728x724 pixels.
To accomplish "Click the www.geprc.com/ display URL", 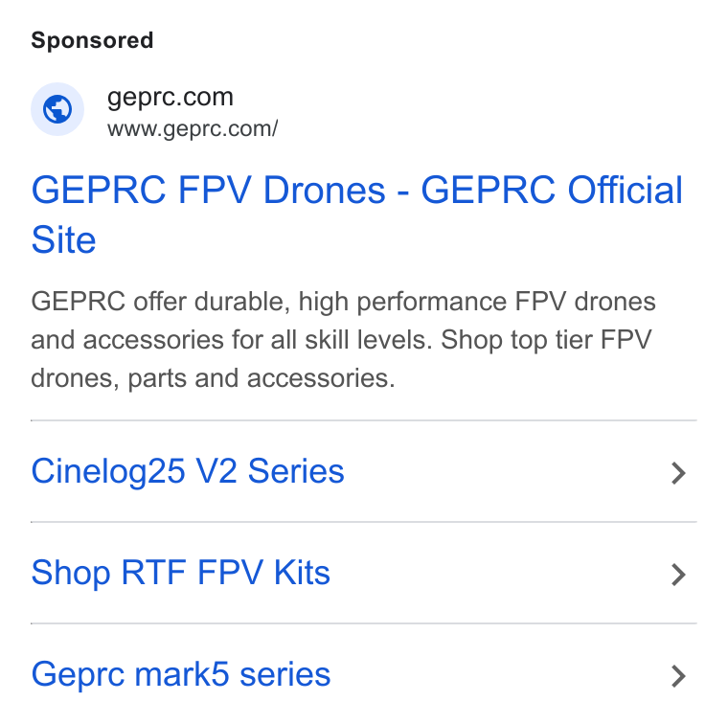I will coord(193,129).
